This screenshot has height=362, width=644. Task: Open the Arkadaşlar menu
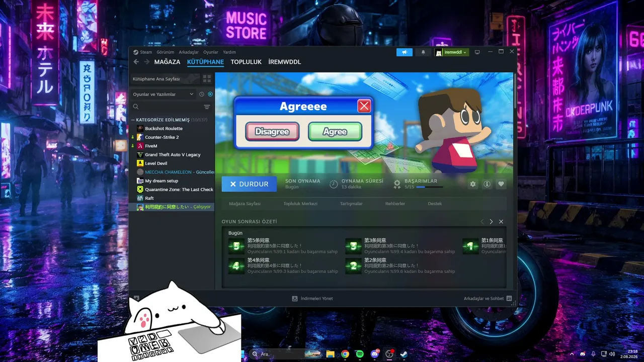click(189, 52)
